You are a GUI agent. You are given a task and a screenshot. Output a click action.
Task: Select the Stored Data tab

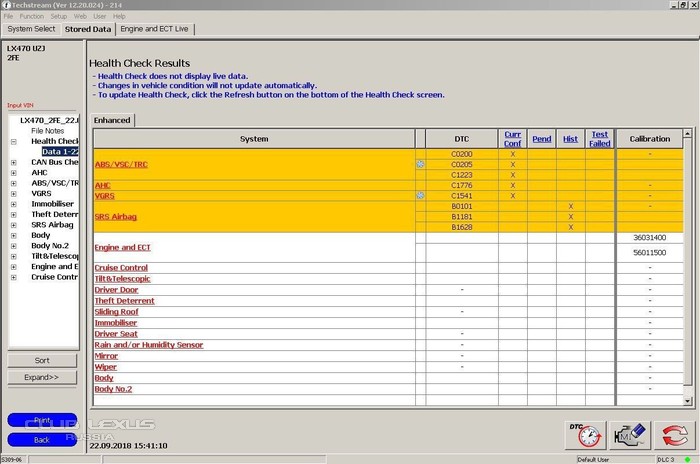[x=88, y=29]
